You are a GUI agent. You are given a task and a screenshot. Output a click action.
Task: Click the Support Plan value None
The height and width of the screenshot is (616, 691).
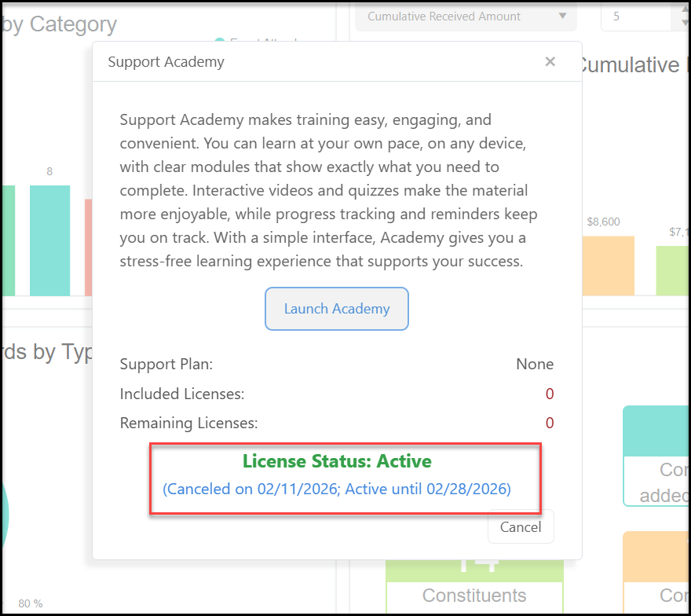click(535, 365)
